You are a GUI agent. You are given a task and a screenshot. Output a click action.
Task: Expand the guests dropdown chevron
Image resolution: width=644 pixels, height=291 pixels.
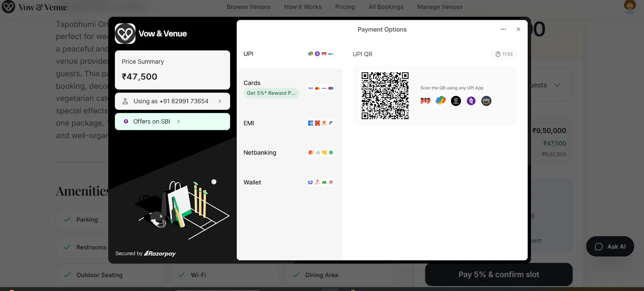pyautogui.click(x=557, y=85)
